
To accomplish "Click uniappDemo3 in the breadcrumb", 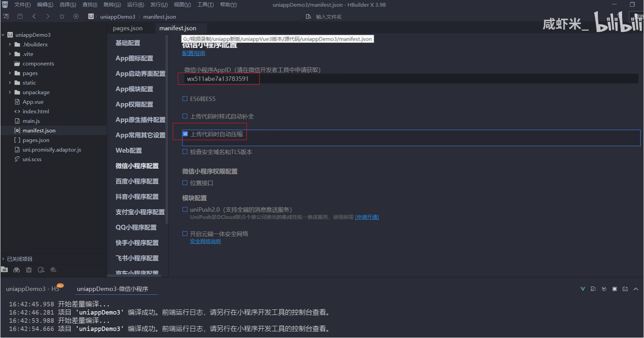I will (117, 16).
